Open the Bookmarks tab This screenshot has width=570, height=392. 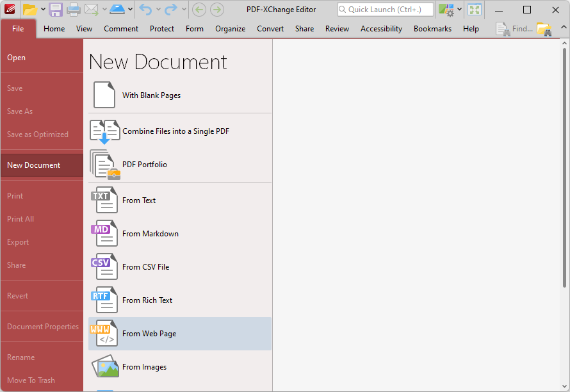tap(432, 29)
